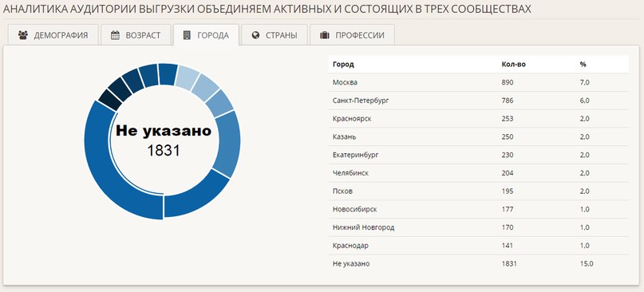Click the % column header
The image size is (644, 292).
583,65
